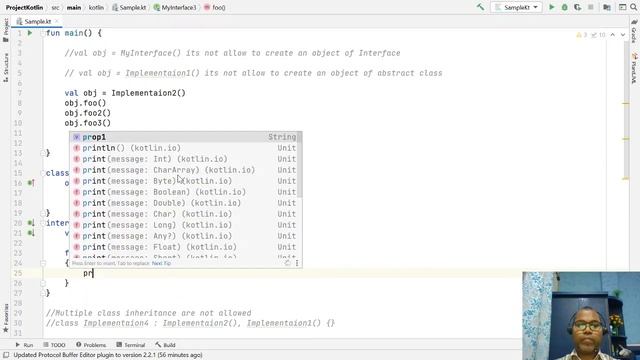Open the Build tool window

pyautogui.click(x=165, y=345)
